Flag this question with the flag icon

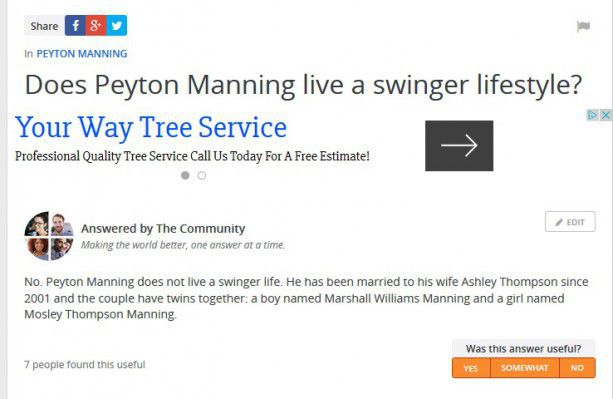(x=583, y=26)
